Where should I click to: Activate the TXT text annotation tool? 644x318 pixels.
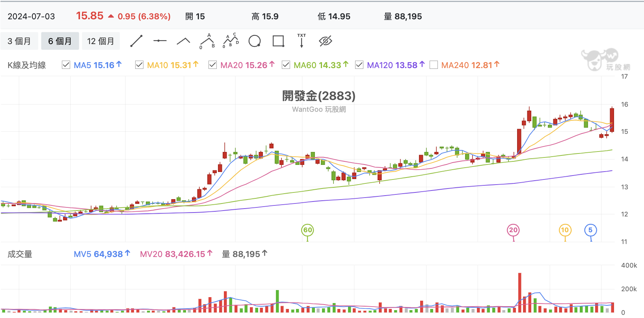(x=302, y=41)
